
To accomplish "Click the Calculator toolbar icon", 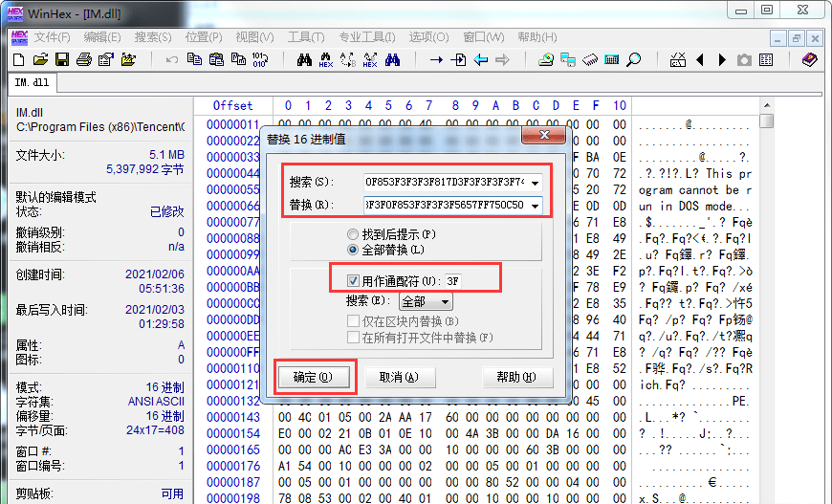I will coord(611,59).
